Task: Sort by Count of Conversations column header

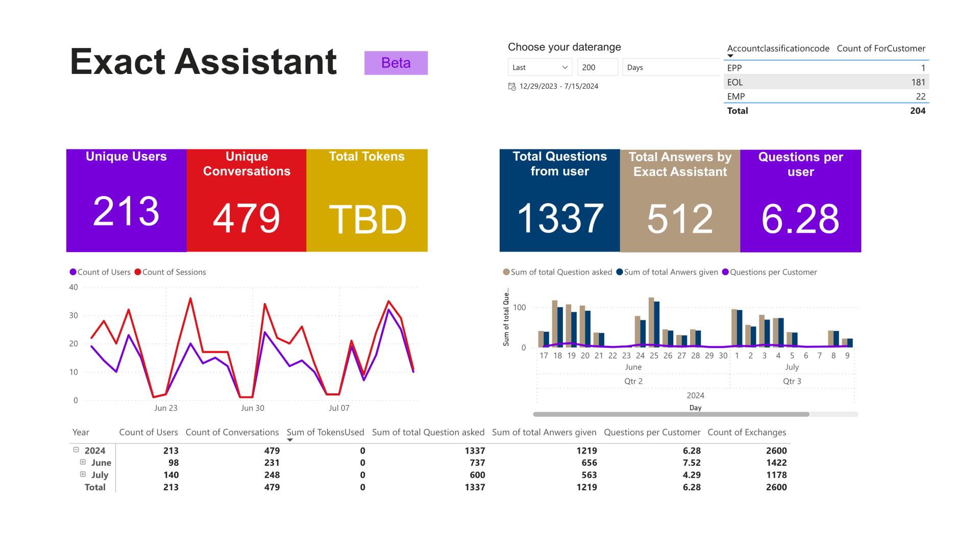Action: pos(232,432)
